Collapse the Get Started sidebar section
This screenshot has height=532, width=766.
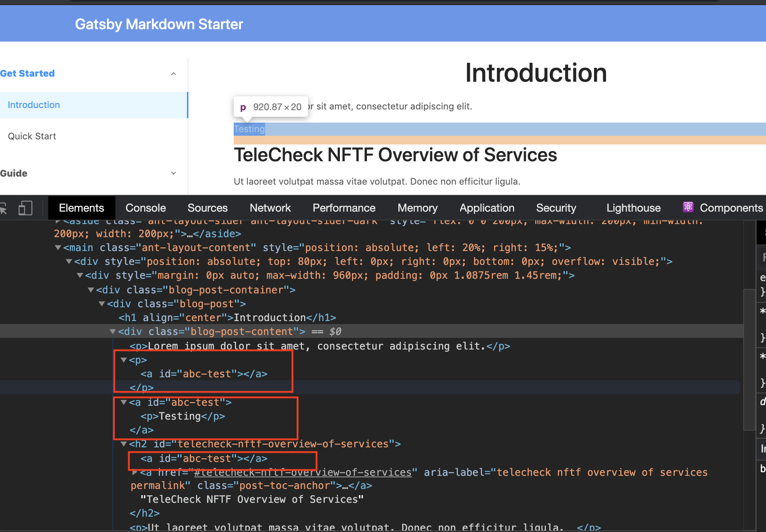pyautogui.click(x=173, y=73)
